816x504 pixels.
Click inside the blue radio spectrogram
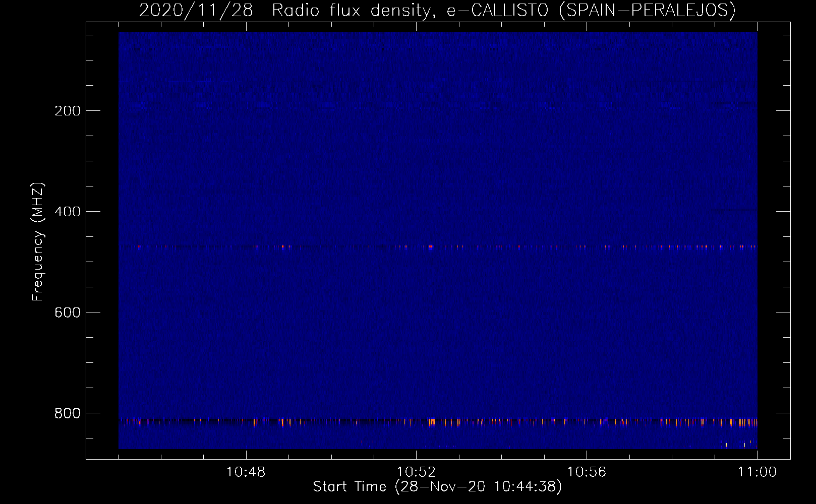tap(438, 240)
